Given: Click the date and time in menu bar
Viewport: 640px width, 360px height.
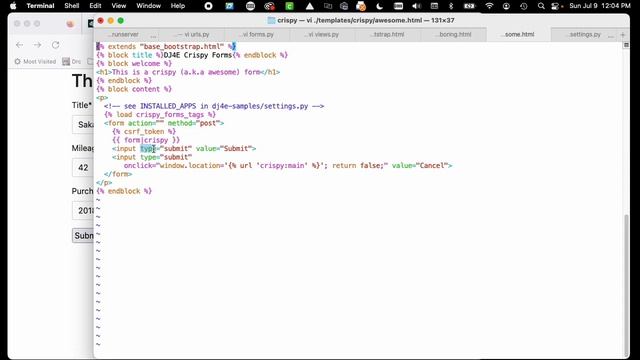Looking at the screenshot, I should coord(600,6).
